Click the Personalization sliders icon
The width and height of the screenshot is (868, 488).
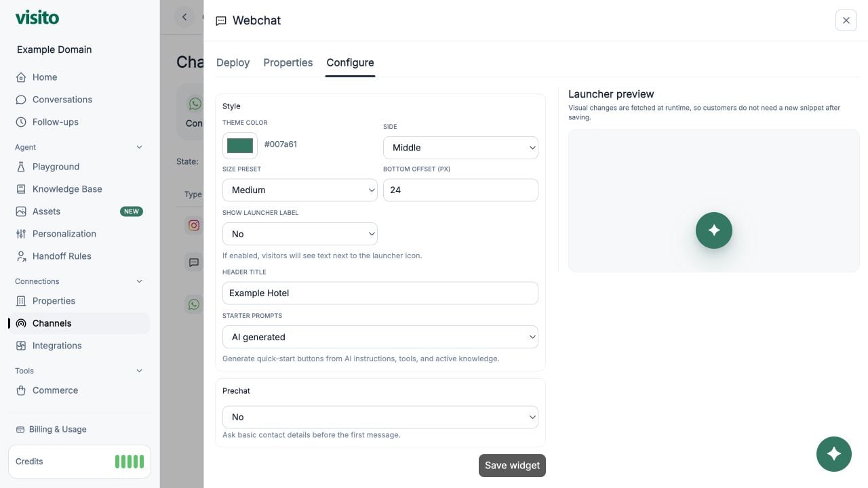[x=21, y=234]
